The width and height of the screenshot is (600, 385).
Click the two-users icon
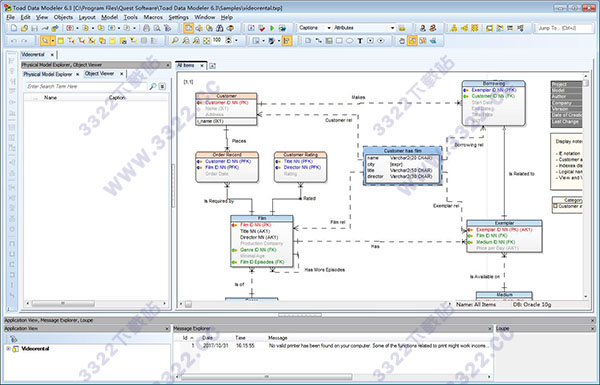[433, 28]
